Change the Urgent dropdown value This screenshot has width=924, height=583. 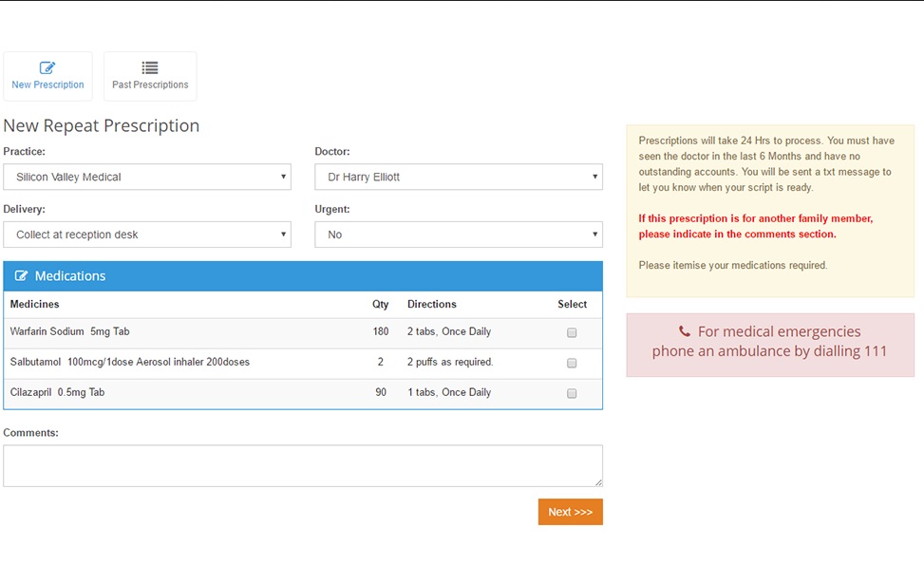click(x=459, y=235)
